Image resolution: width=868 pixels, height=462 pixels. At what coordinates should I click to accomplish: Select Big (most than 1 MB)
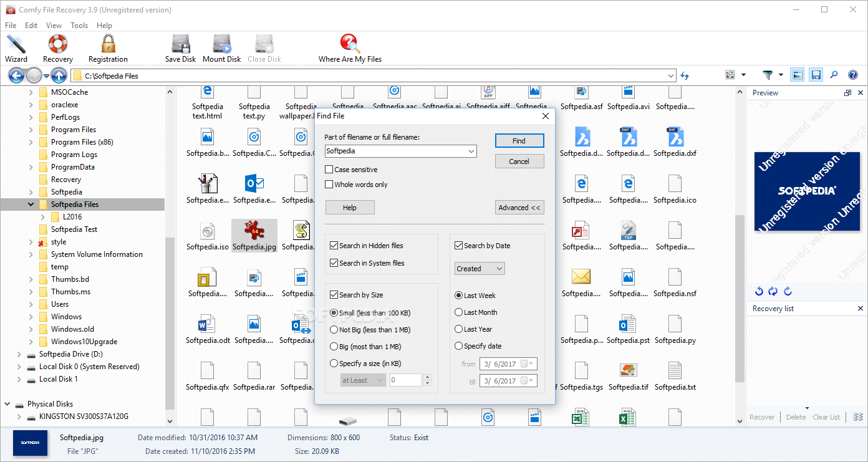(334, 347)
